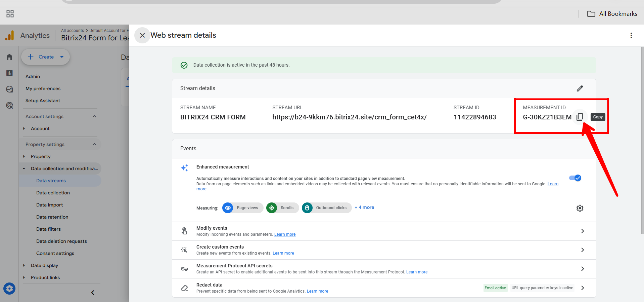644x302 pixels.
Task: Click the Enhanced measurement sparkle icon
Action: click(x=184, y=168)
